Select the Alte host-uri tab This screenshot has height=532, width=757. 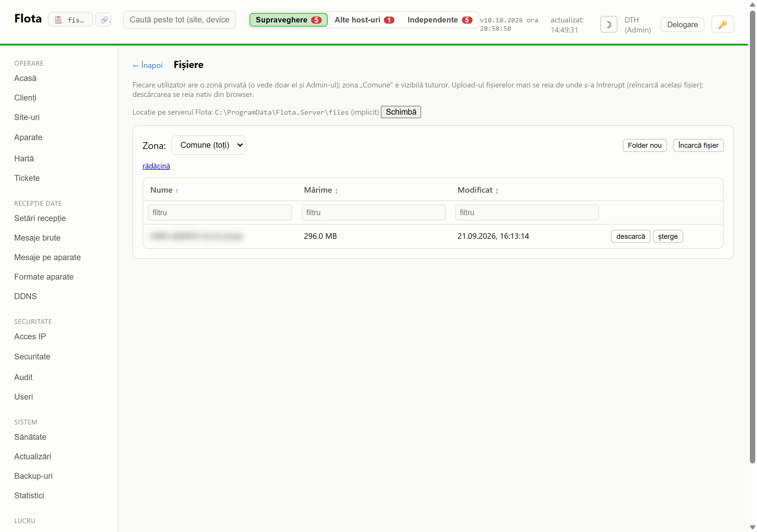coord(364,20)
